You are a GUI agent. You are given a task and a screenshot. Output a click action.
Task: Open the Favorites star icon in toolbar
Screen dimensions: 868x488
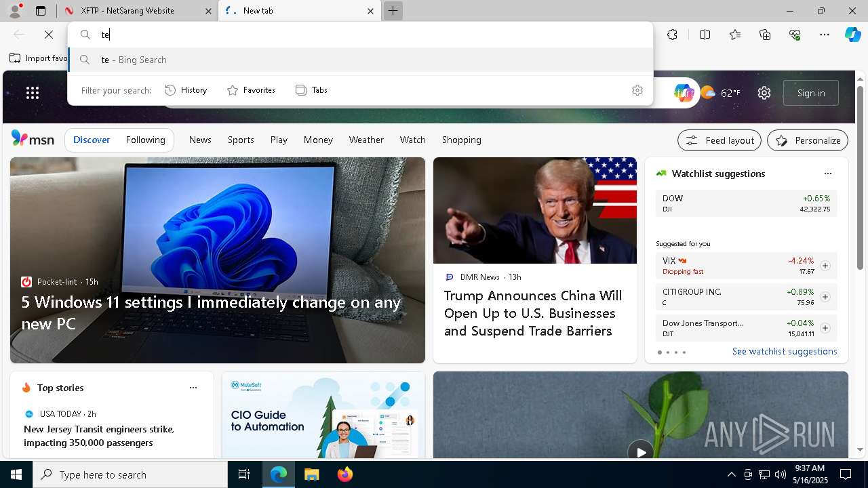(735, 35)
